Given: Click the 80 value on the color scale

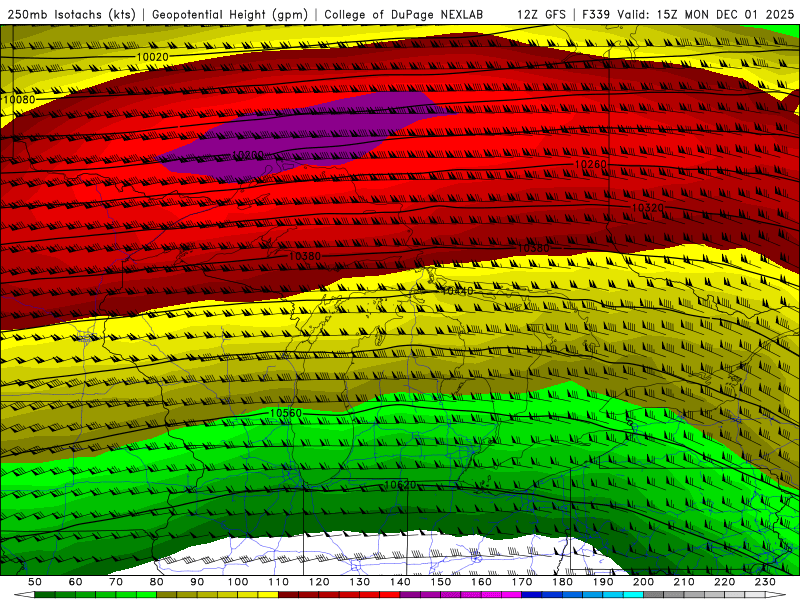Looking at the screenshot, I should coord(157,582).
